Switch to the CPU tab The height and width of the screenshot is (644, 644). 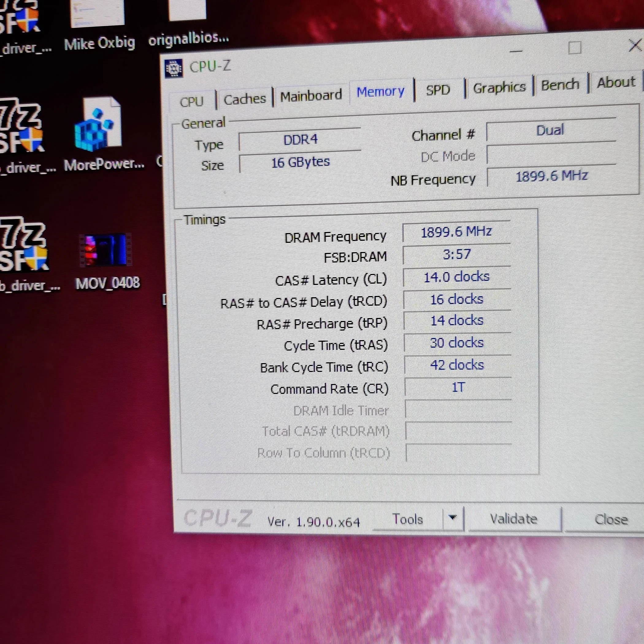tap(192, 101)
